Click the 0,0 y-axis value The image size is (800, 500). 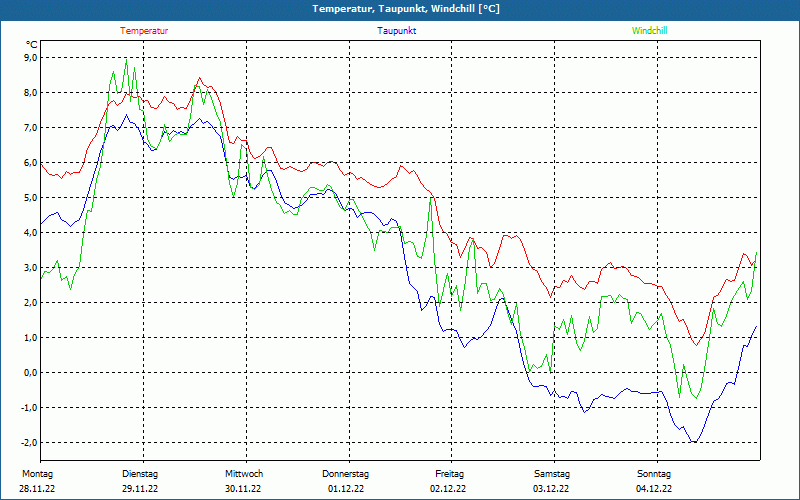31,372
